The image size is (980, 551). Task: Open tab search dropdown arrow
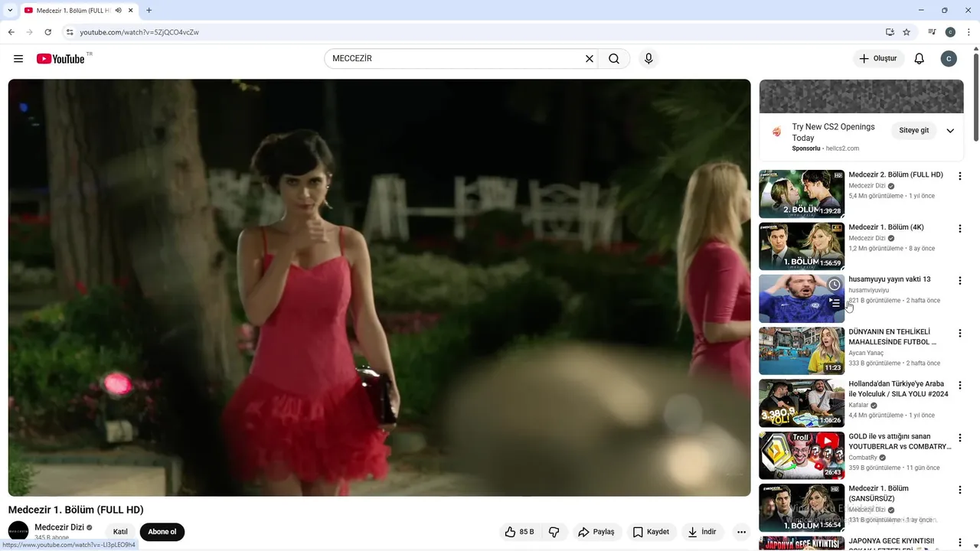pyautogui.click(x=9, y=11)
